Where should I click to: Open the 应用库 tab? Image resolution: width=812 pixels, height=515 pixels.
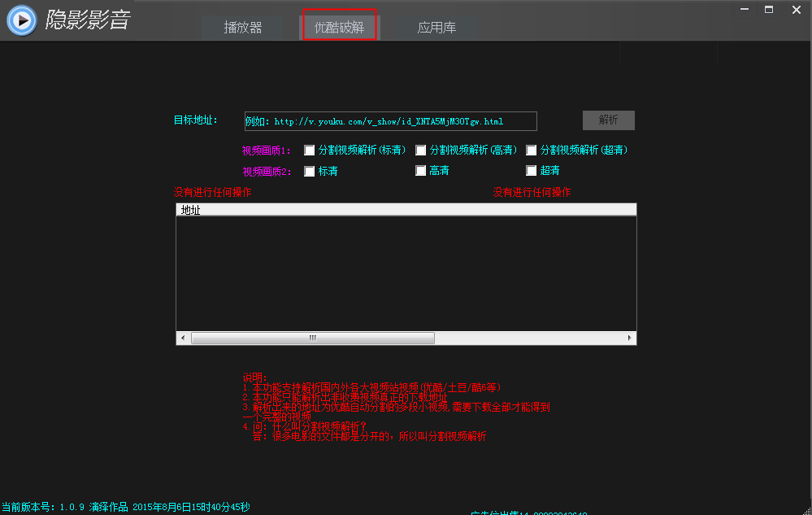click(436, 28)
